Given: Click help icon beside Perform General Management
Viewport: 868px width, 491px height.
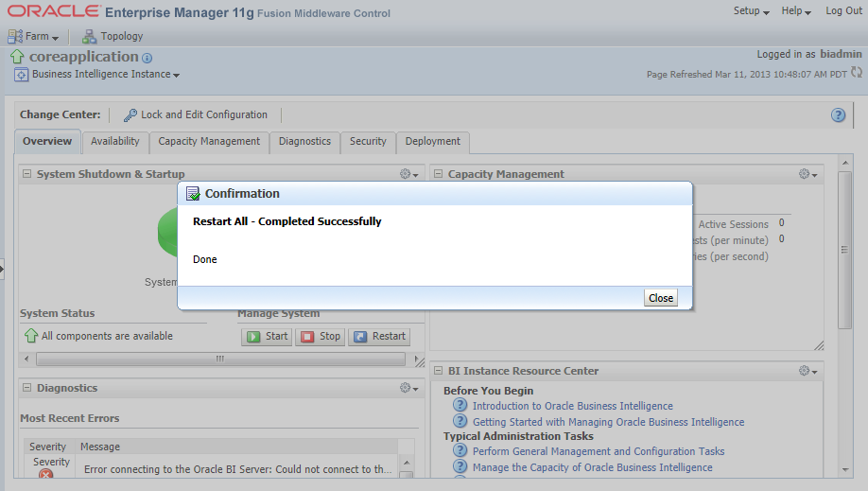Looking at the screenshot, I should click(460, 450).
